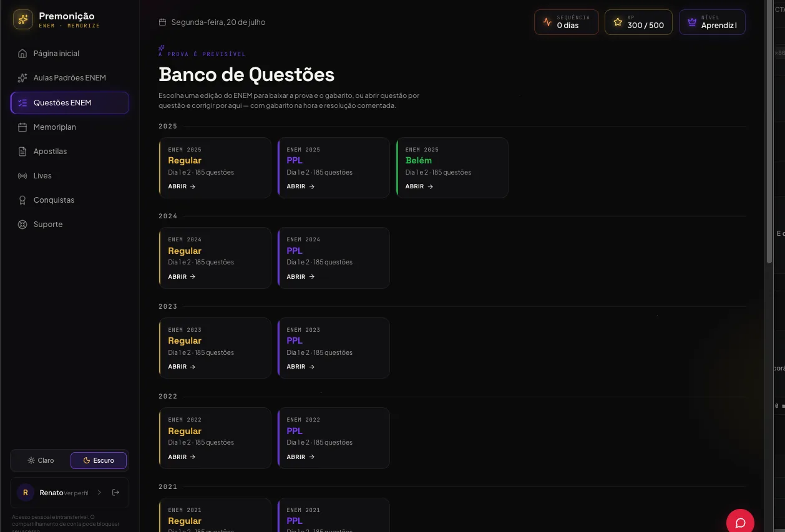The height and width of the screenshot is (532, 785).
Task: Click the arrow in ENEM 2023 Regular card
Action: (193, 367)
